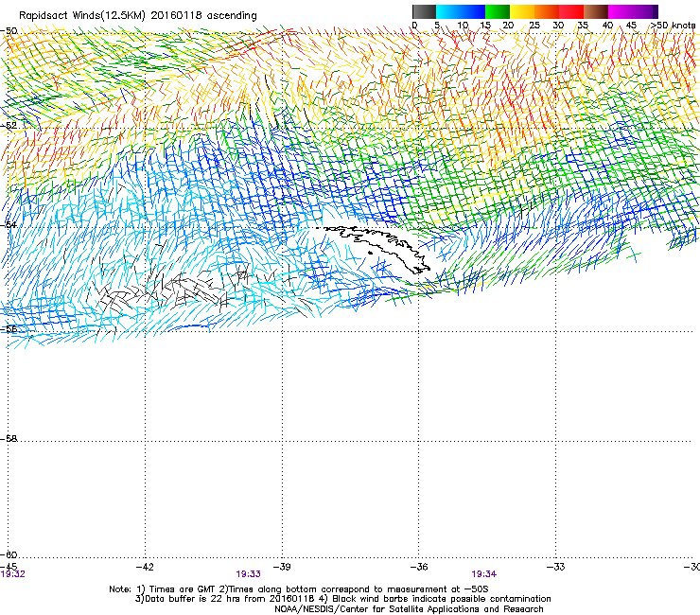Click the latitude label -54
The image size is (700, 615).
tap(9, 224)
